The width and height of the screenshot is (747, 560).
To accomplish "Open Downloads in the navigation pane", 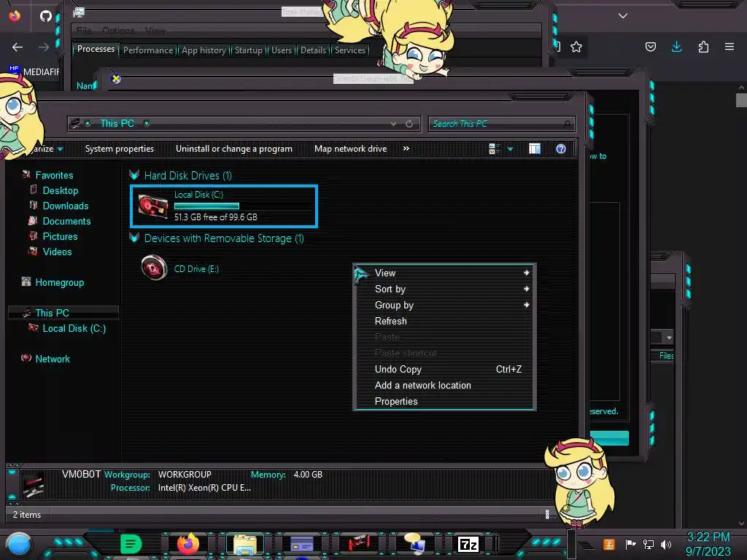I will pyautogui.click(x=65, y=206).
